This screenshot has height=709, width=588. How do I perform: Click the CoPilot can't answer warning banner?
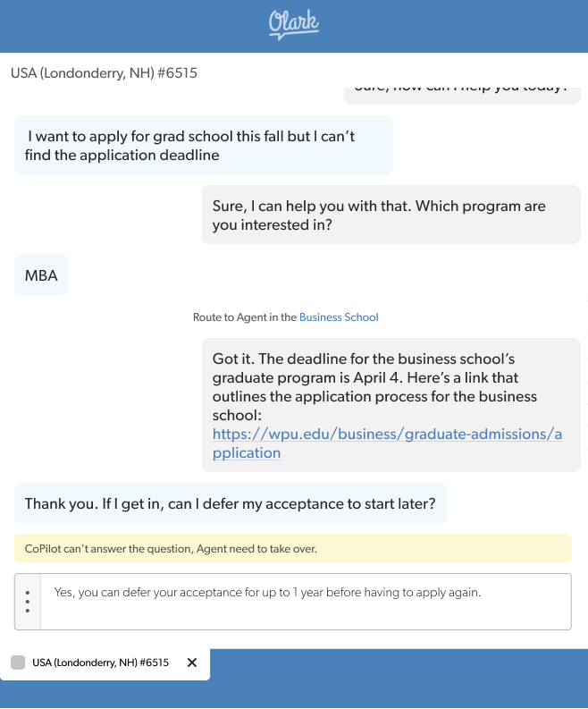coord(293,548)
